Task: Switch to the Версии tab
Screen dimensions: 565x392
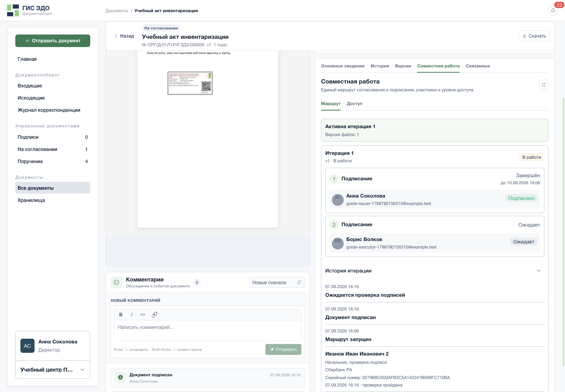Action: click(403, 66)
